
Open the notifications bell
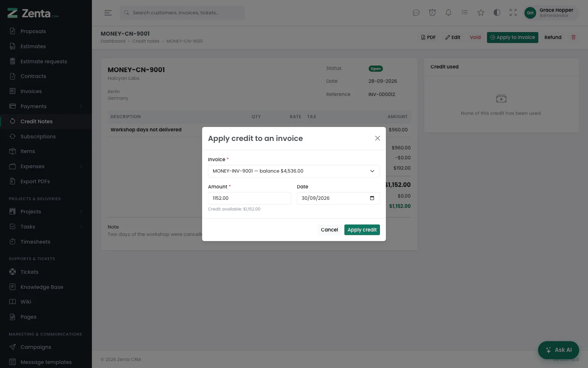click(x=448, y=13)
